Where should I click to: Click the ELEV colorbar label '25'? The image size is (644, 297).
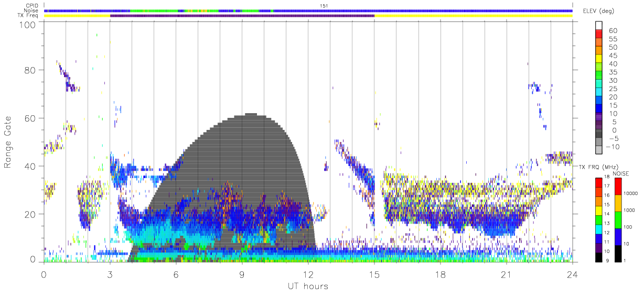click(613, 89)
